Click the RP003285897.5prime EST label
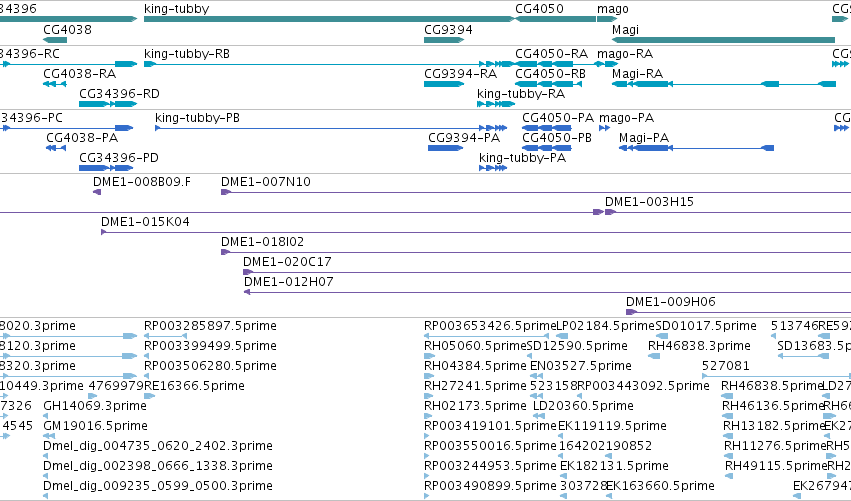851x501 pixels. 210,326
